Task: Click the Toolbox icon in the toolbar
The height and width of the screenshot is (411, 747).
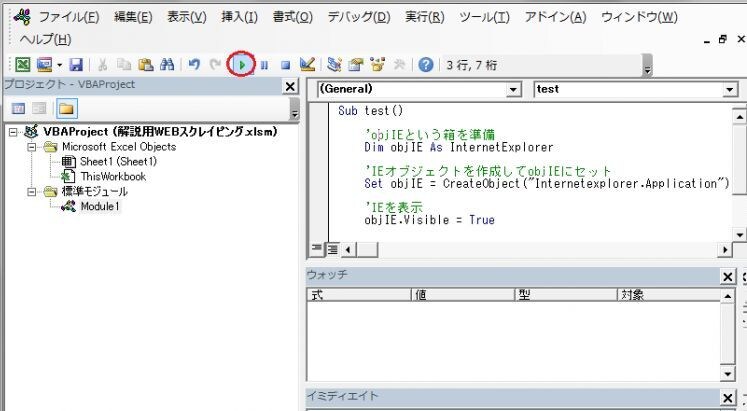Action: coord(399,65)
